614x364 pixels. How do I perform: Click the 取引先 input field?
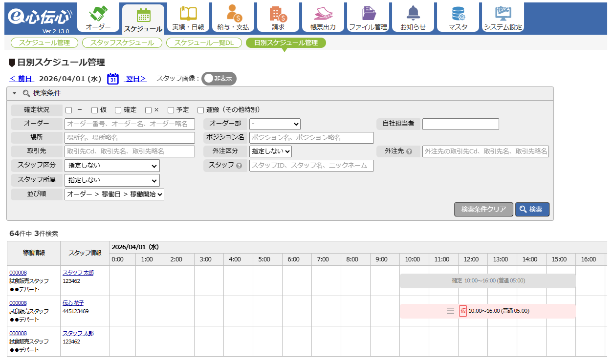click(x=130, y=151)
